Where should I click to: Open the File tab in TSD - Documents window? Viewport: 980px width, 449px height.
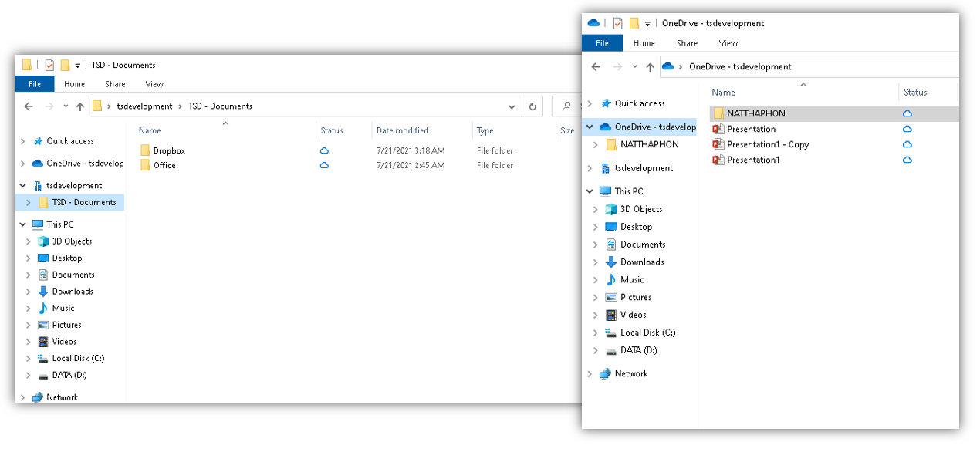coord(35,84)
